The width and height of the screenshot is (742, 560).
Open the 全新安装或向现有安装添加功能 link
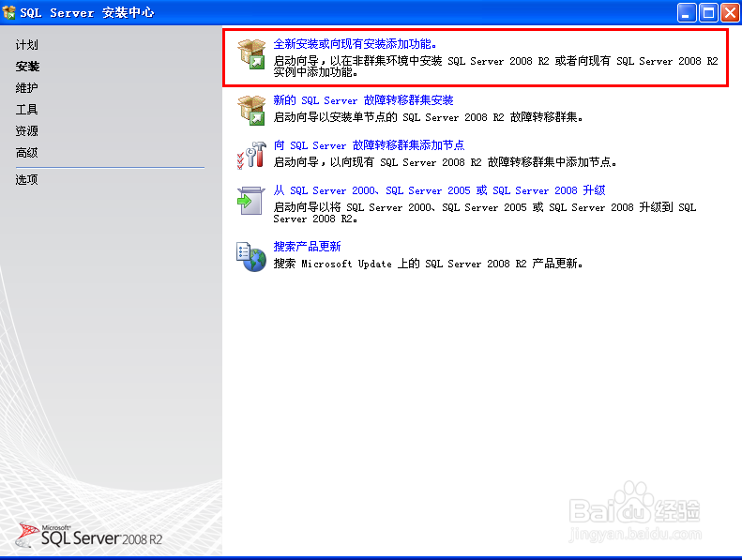pyautogui.click(x=355, y=44)
